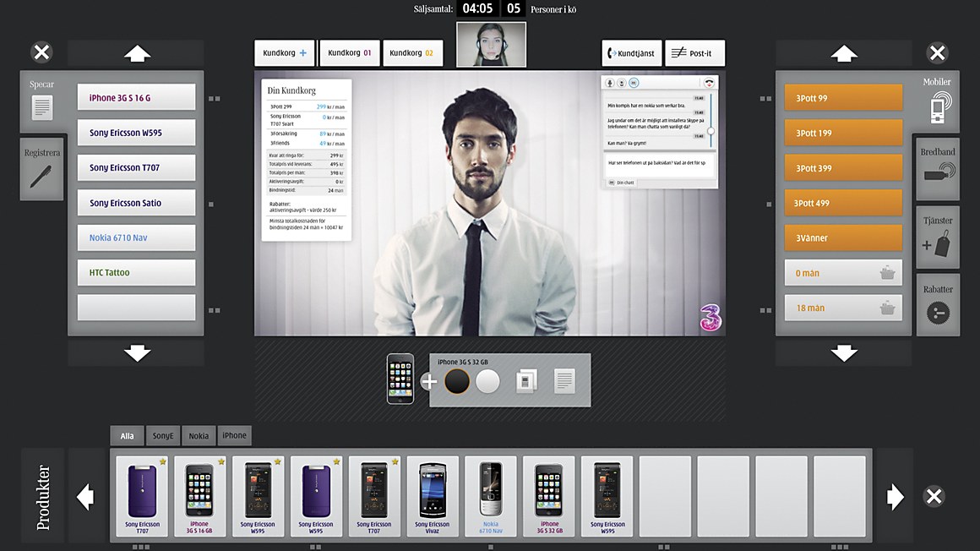Select the Sony Ericsson Vivaz product card
The width and height of the screenshot is (980, 551).
click(x=433, y=496)
